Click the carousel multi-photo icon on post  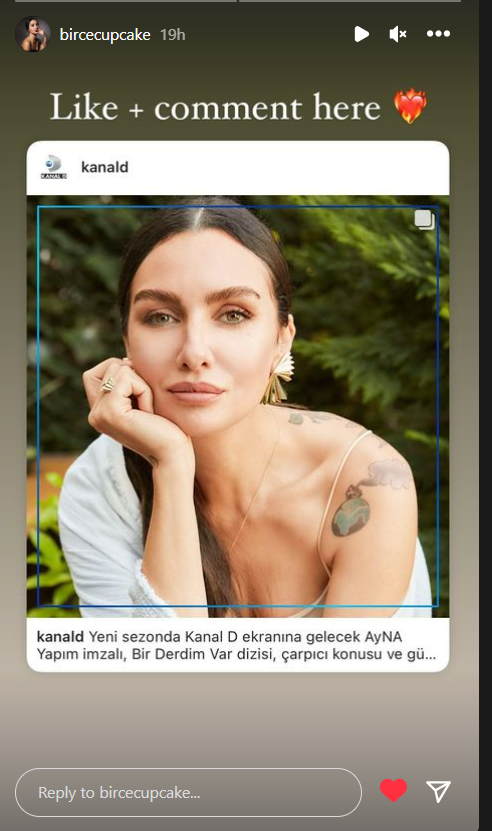(424, 219)
